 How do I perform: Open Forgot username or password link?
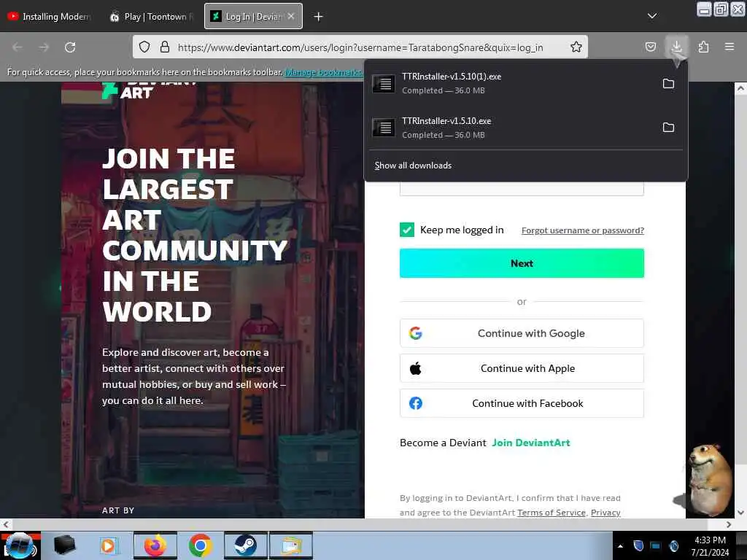click(x=583, y=230)
